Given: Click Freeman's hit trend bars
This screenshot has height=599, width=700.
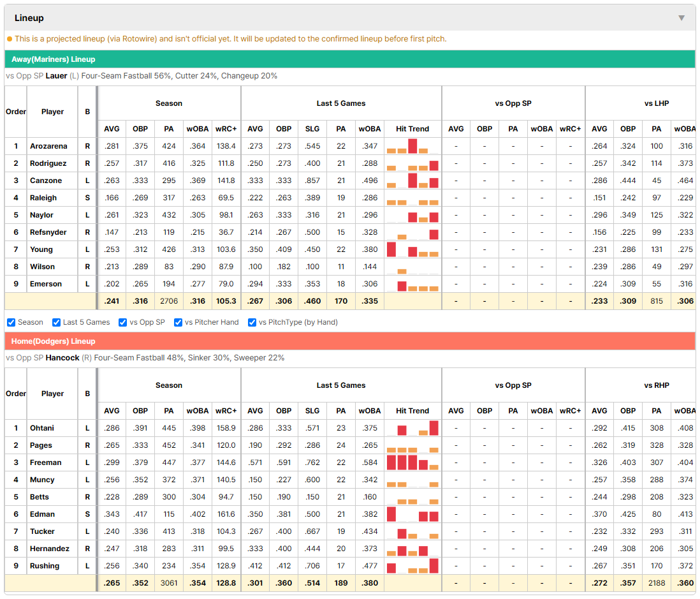Looking at the screenshot, I should [x=412, y=462].
